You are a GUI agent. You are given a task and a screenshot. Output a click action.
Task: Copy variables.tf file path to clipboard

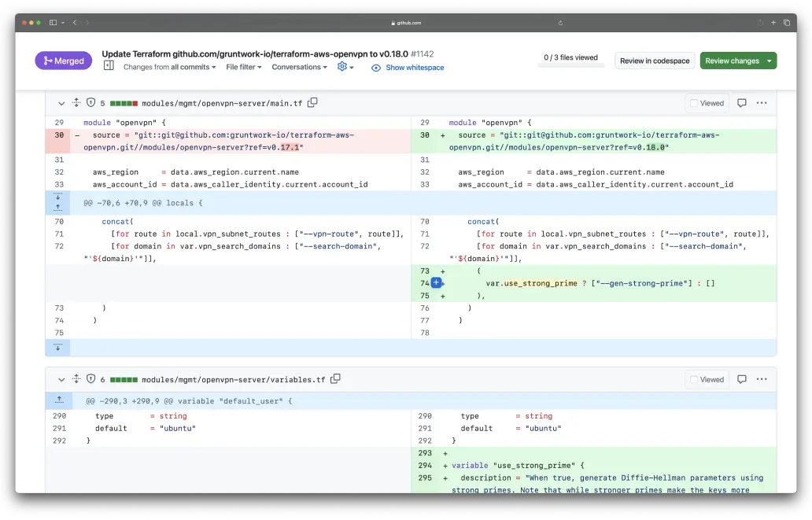pos(335,378)
